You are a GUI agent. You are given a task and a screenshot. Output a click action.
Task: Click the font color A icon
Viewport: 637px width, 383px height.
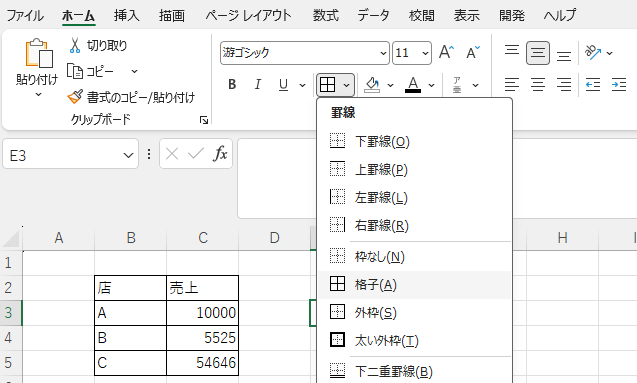tap(413, 84)
